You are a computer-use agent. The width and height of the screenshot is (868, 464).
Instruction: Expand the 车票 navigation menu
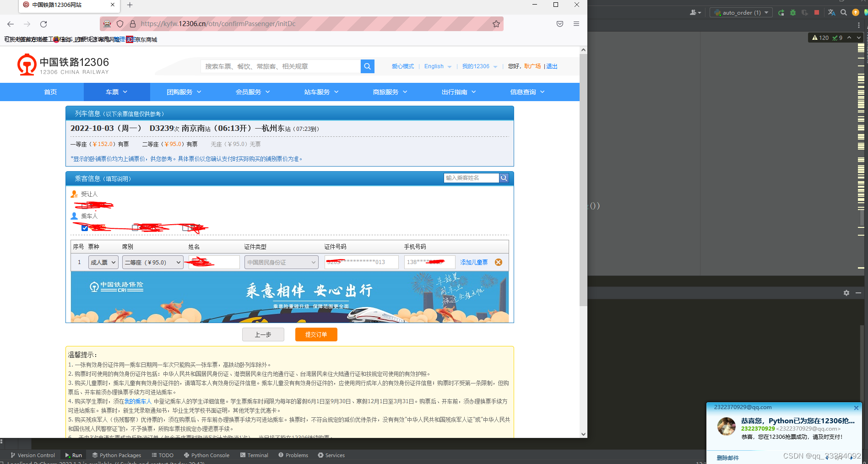click(117, 92)
